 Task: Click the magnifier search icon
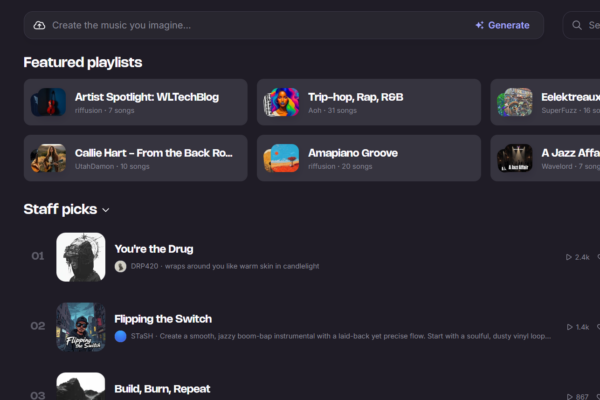[577, 25]
